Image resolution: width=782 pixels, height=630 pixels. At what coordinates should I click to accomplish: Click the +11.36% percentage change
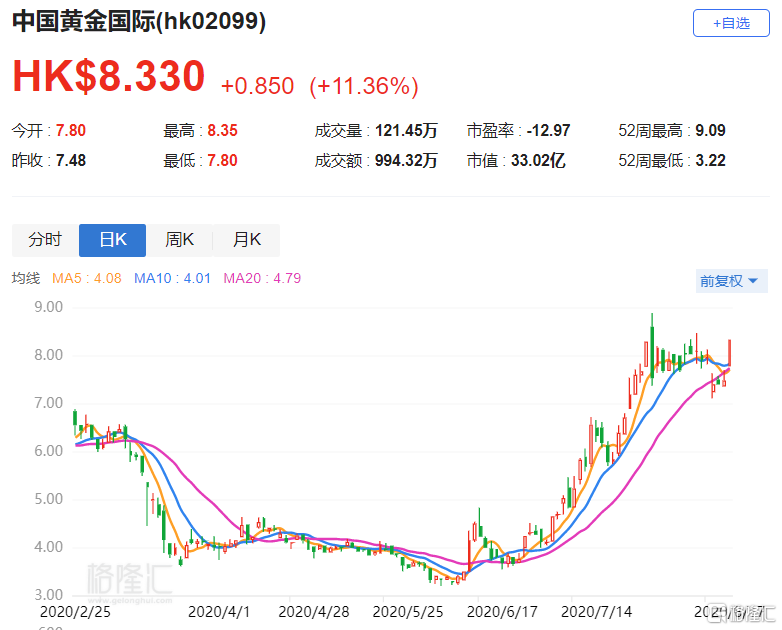click(x=363, y=87)
